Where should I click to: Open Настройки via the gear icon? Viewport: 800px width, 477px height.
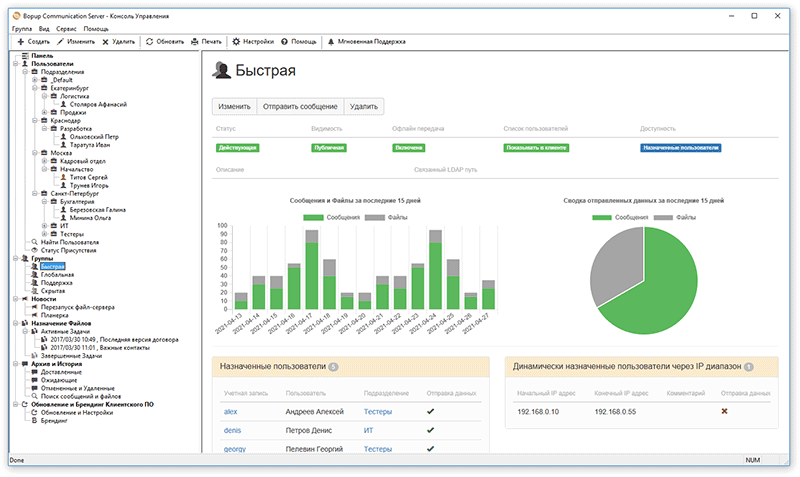point(236,42)
